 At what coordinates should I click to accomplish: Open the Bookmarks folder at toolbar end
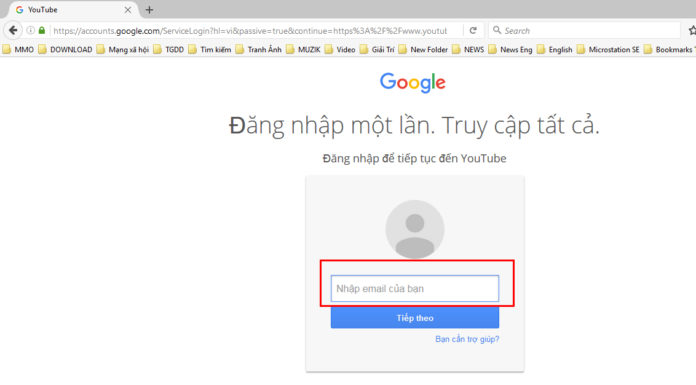tap(670, 49)
